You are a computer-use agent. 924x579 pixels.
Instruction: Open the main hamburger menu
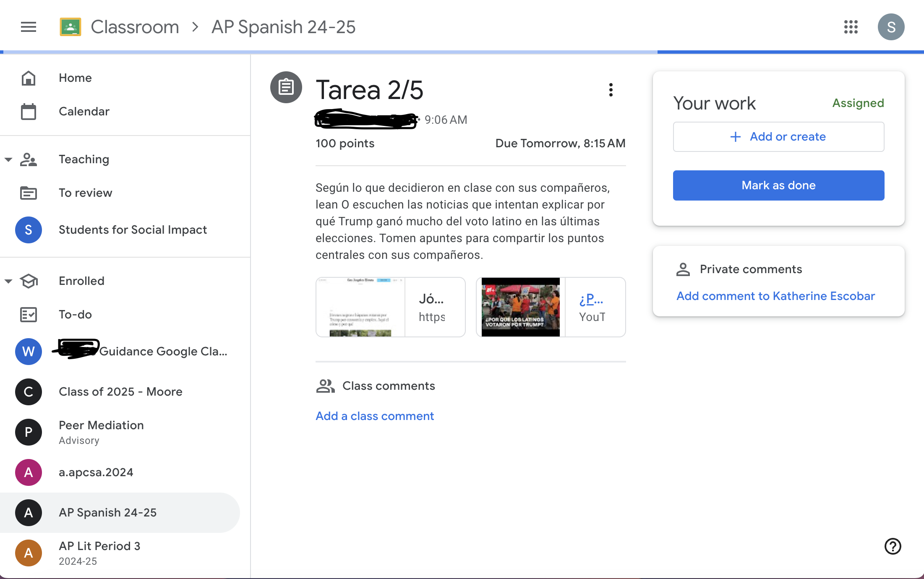(29, 27)
